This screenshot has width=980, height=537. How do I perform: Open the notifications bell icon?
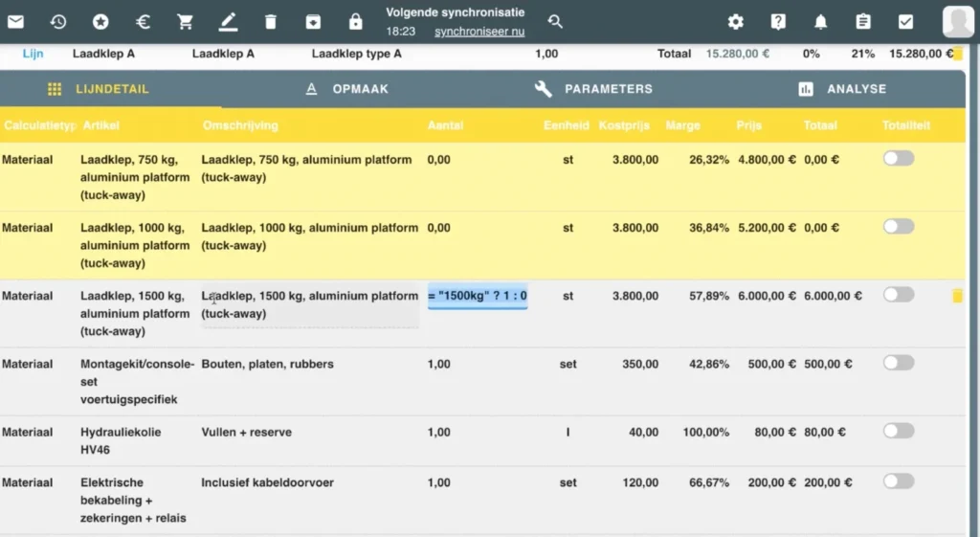point(820,22)
